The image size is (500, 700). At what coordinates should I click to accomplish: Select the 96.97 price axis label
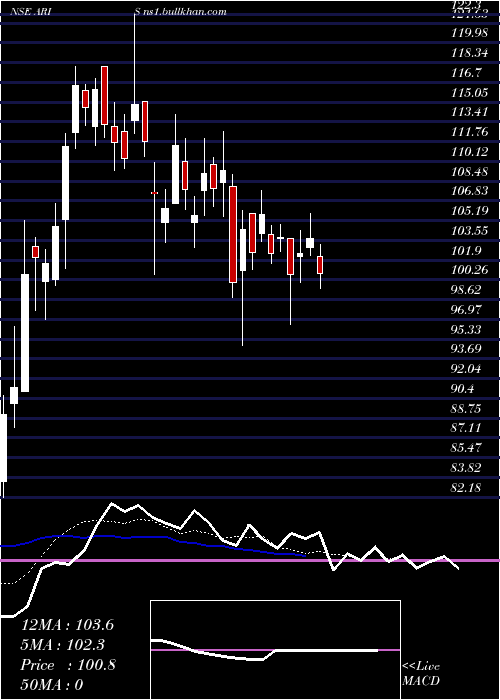pos(467,309)
